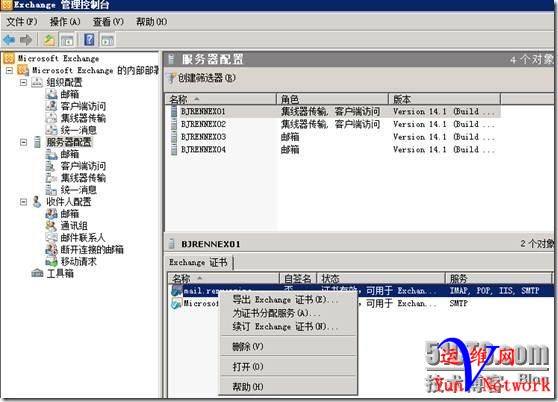Screen dimensions: 558x402
Task: Choose 为证书分配服务(A) from context menu
Action: pyautogui.click(x=288, y=313)
